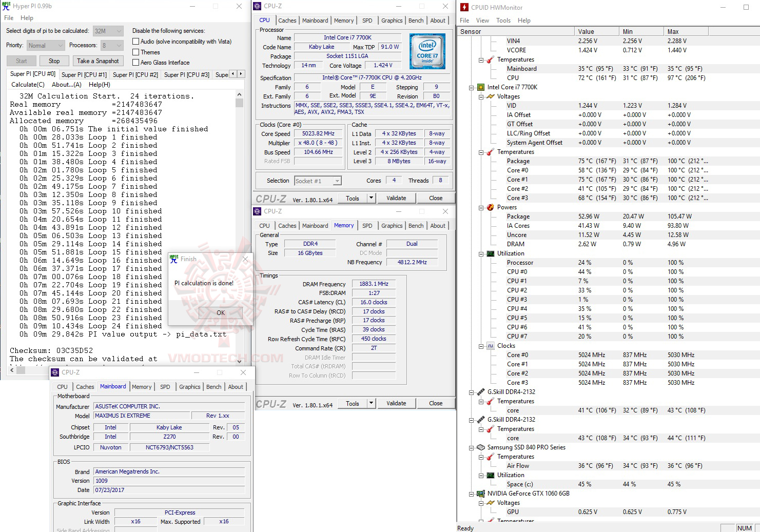Open the Priority Normal dropdown

(46, 46)
